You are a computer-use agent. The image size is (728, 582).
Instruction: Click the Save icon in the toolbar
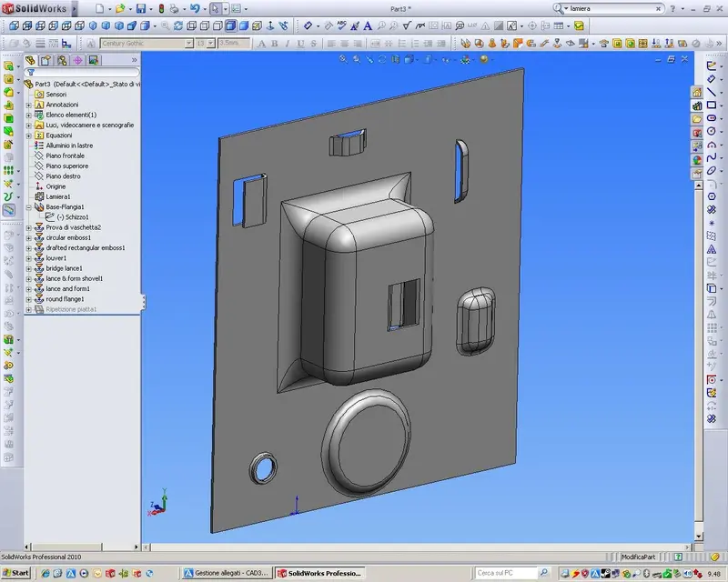(x=141, y=8)
